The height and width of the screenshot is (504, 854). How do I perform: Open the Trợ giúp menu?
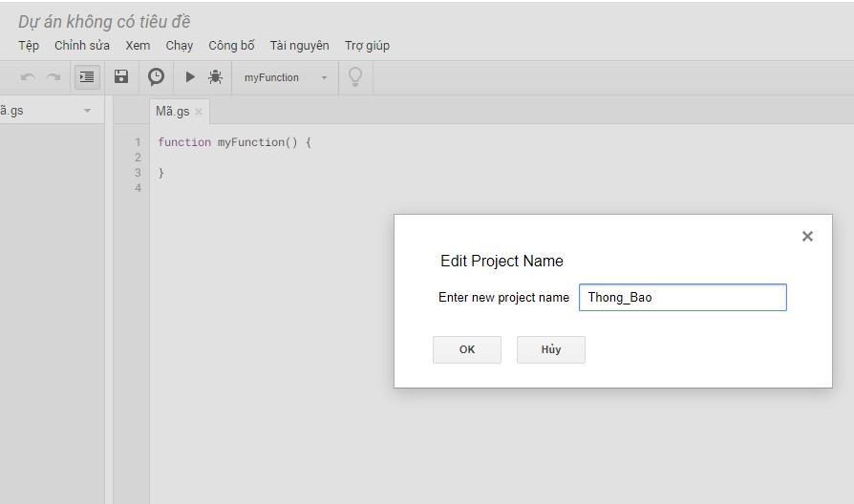pyautogui.click(x=367, y=46)
